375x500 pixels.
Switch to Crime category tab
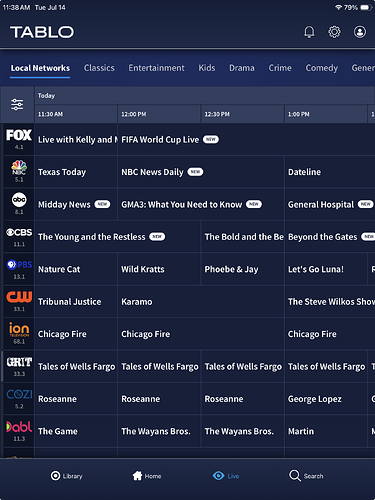[x=280, y=68]
